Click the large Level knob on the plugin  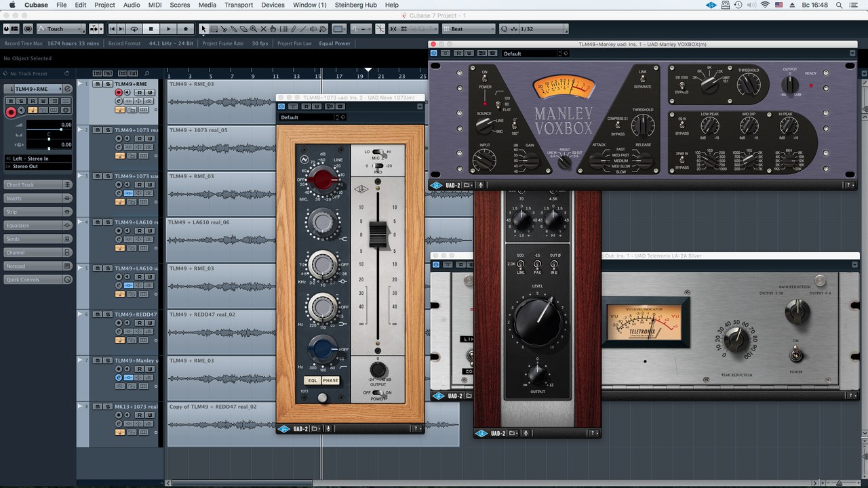tap(538, 322)
